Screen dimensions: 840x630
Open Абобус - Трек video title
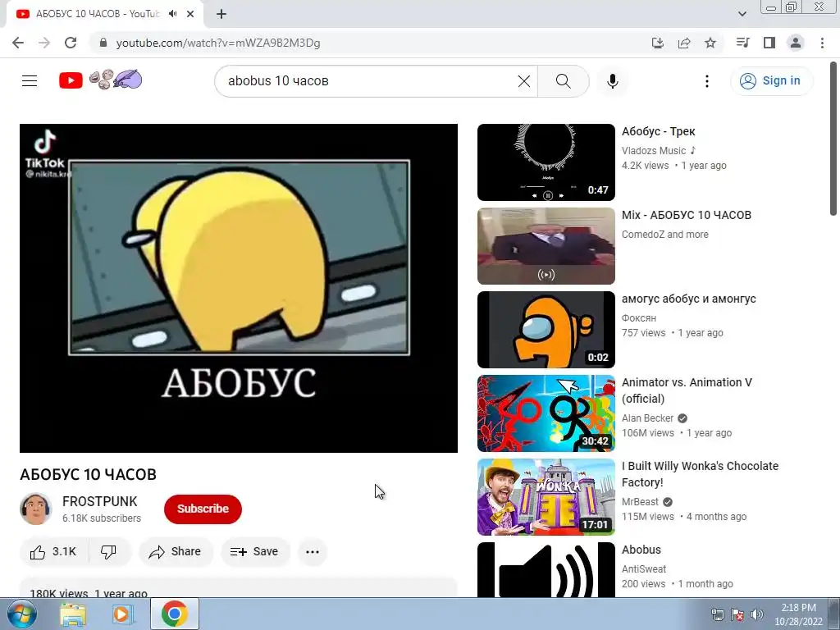click(659, 131)
